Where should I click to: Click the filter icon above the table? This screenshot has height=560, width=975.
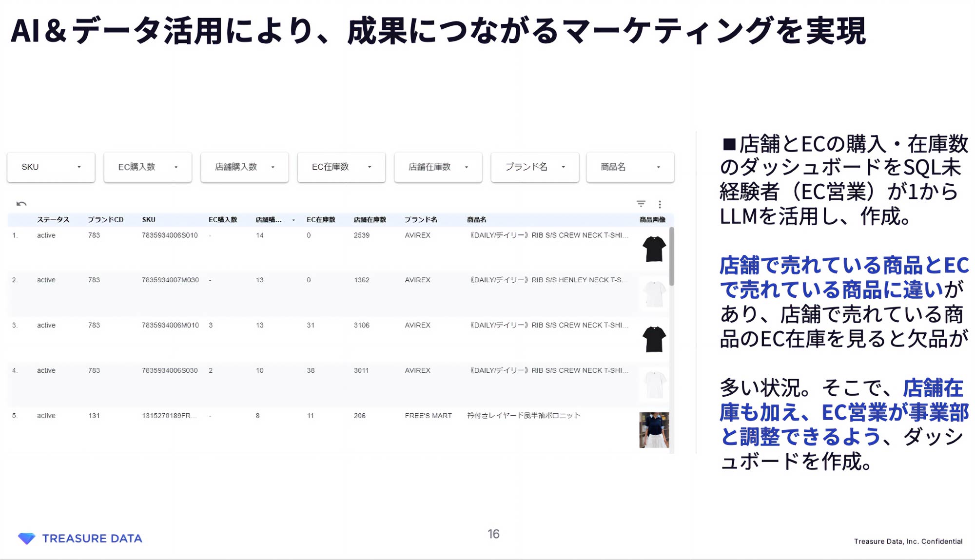[641, 203]
